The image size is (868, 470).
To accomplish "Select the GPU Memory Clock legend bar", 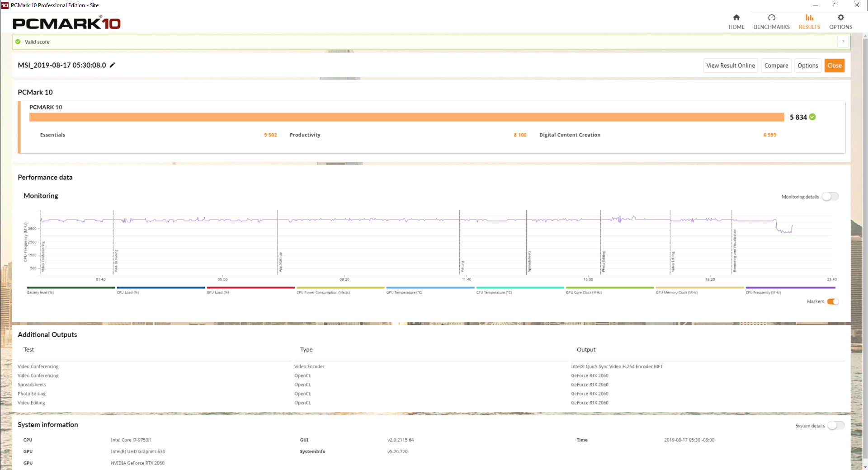I will coord(700,287).
